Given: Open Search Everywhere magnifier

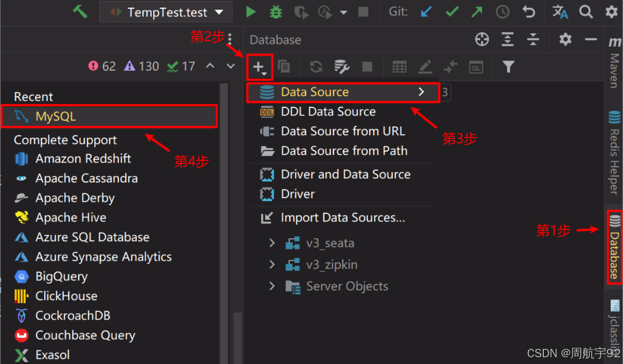Looking at the screenshot, I should coord(585,12).
